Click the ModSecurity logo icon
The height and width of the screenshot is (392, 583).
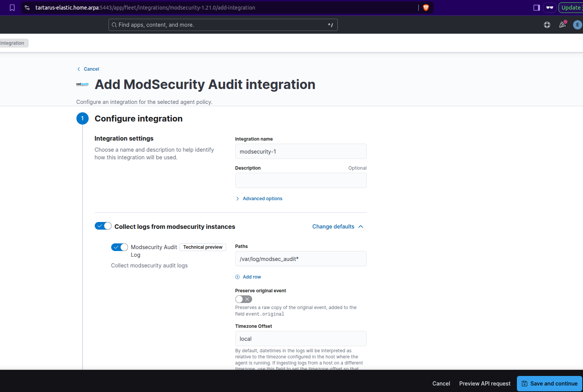83,84
